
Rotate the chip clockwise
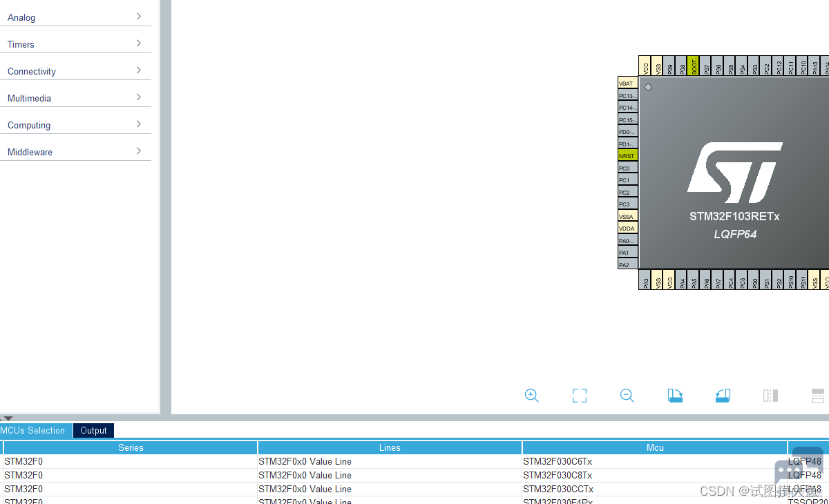point(675,396)
